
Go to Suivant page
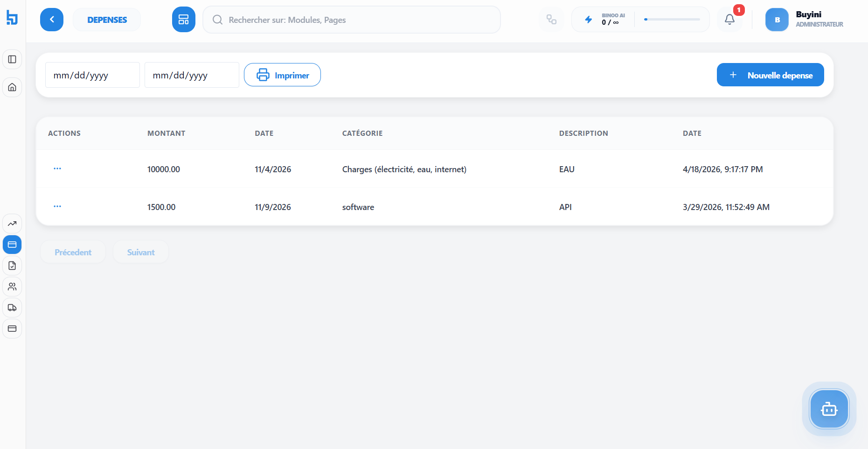coord(141,252)
